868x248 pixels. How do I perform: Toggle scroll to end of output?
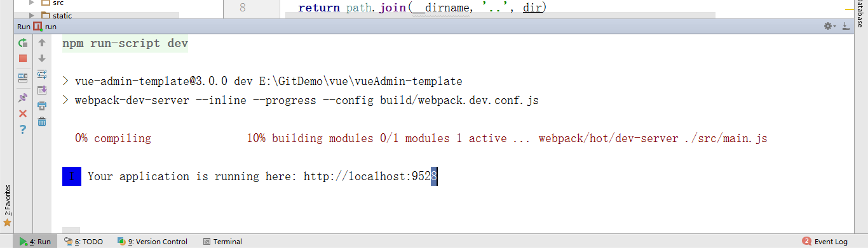[42, 90]
